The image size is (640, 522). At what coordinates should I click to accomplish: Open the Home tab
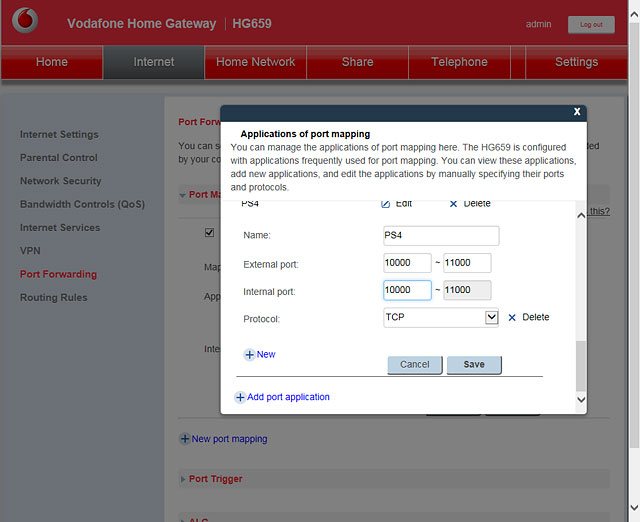click(x=52, y=62)
